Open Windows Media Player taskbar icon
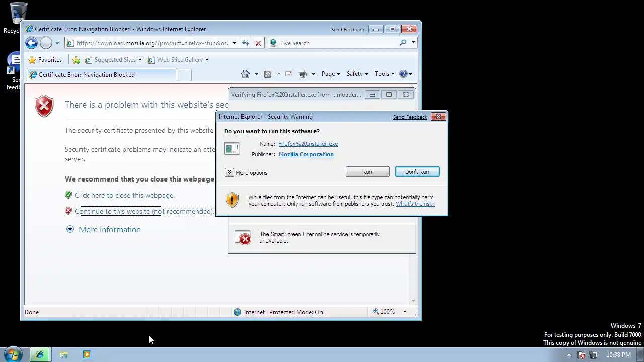 pos(87,354)
